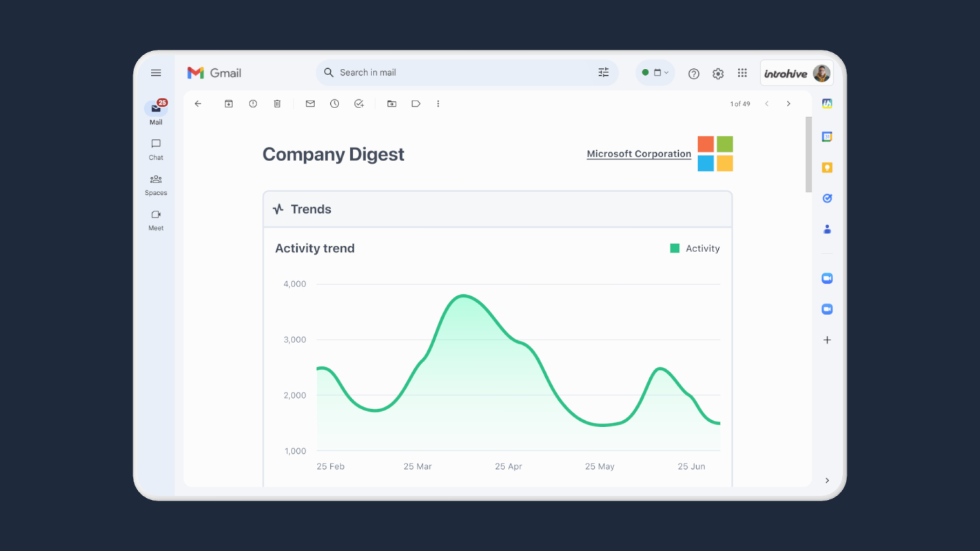Open the Microsoft Corporation link
980x551 pixels.
click(x=639, y=154)
